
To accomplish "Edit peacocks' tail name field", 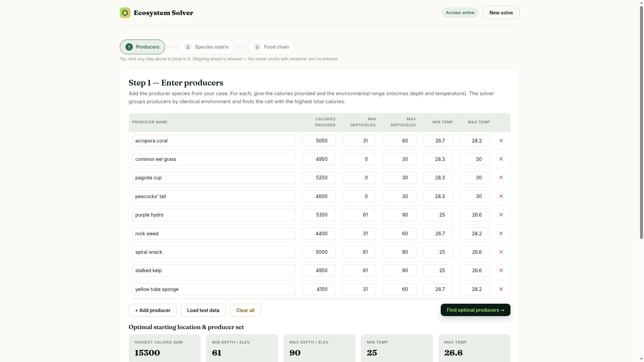I will 214,196.
